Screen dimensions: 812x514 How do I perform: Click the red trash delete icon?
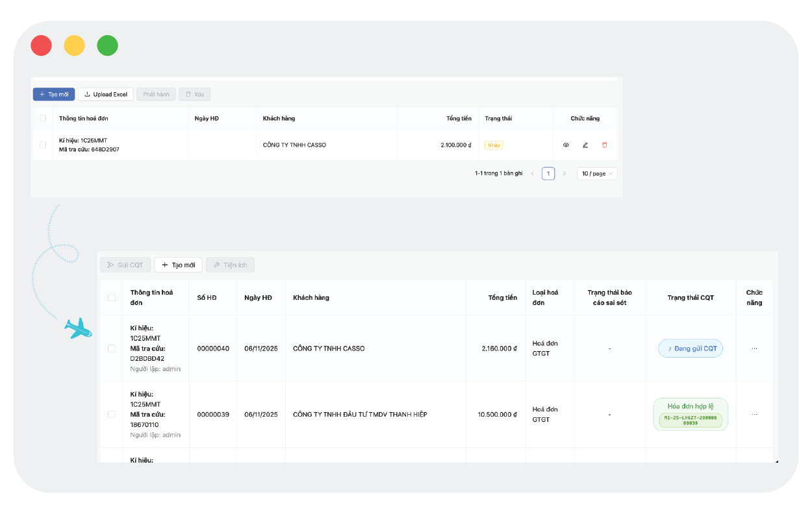tap(605, 145)
